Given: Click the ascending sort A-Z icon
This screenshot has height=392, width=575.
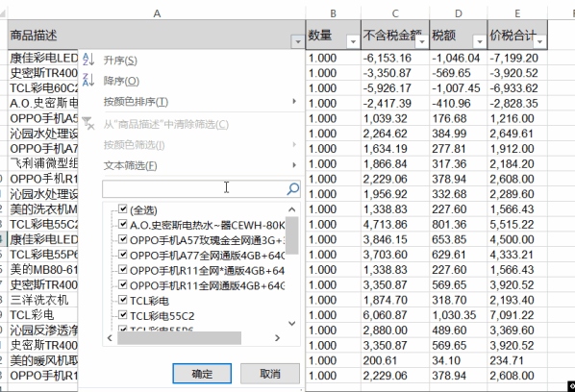Looking at the screenshot, I should (88, 60).
